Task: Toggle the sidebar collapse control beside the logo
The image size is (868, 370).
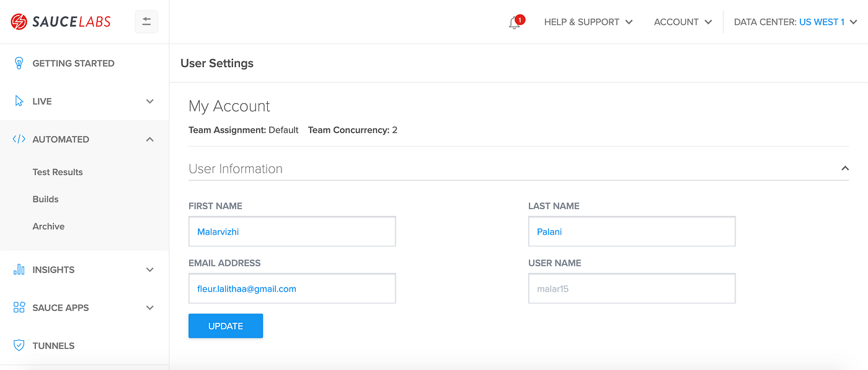Action: click(x=146, y=21)
